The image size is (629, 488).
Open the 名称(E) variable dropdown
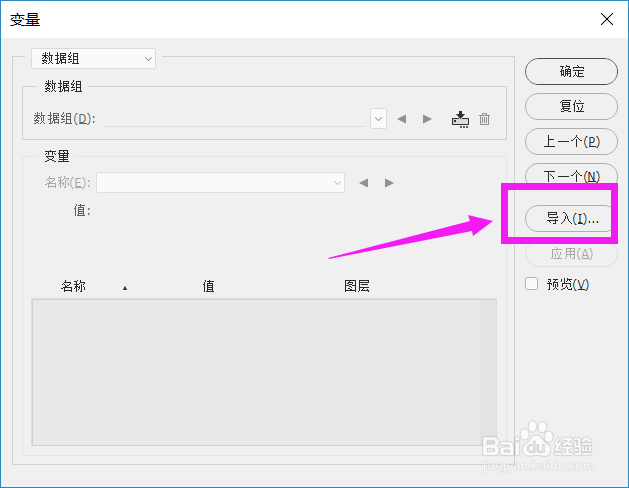(220, 182)
